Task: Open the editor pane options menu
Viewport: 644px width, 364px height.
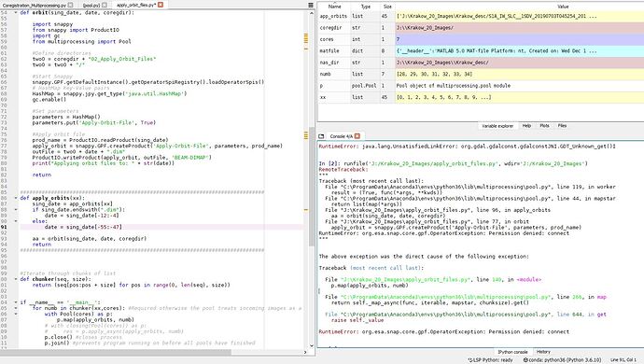Action: coord(311,5)
